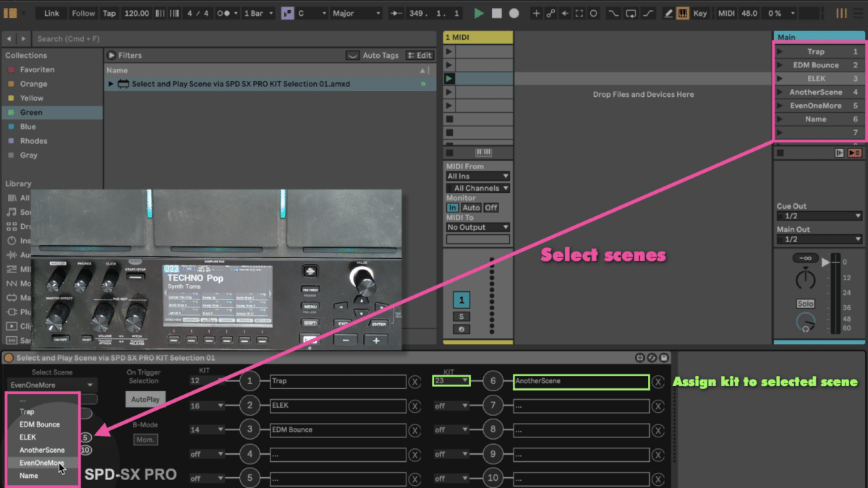This screenshot has width=868, height=488.
Task: Open the MIDI From All Ins dropdown
Action: pyautogui.click(x=477, y=176)
